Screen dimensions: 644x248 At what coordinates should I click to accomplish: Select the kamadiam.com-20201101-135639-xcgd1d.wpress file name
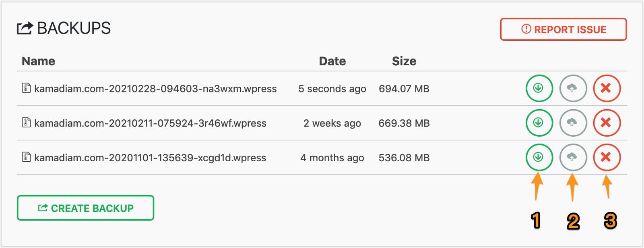pyautogui.click(x=150, y=158)
